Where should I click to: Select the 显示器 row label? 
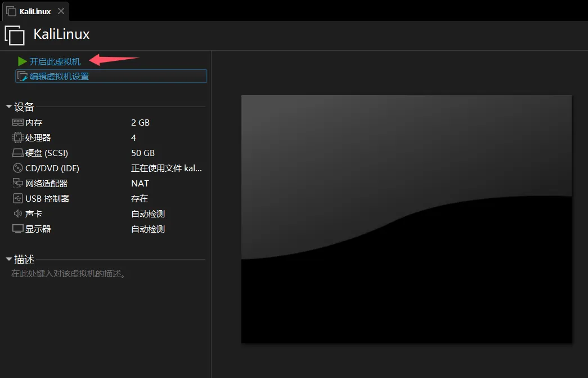point(38,229)
